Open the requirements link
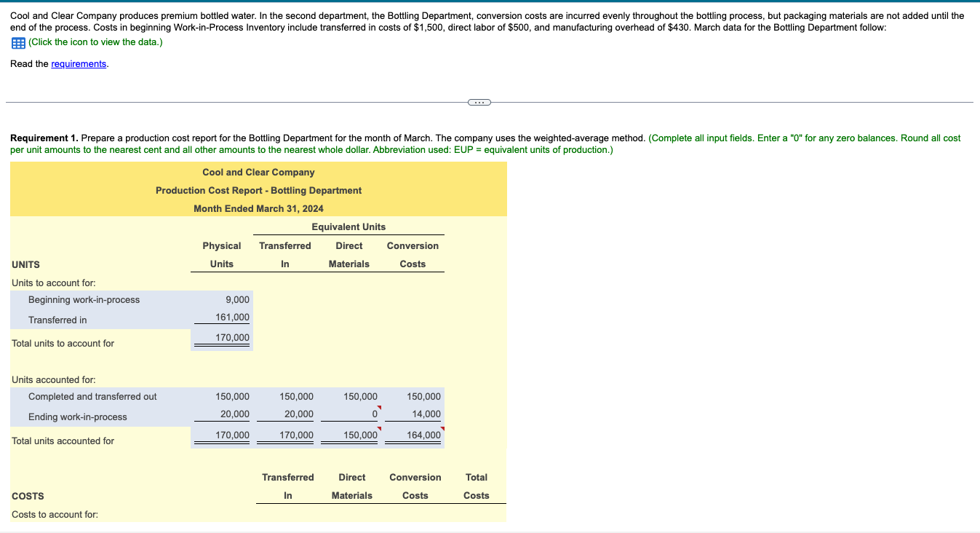The height and width of the screenshot is (533, 980). [79, 63]
